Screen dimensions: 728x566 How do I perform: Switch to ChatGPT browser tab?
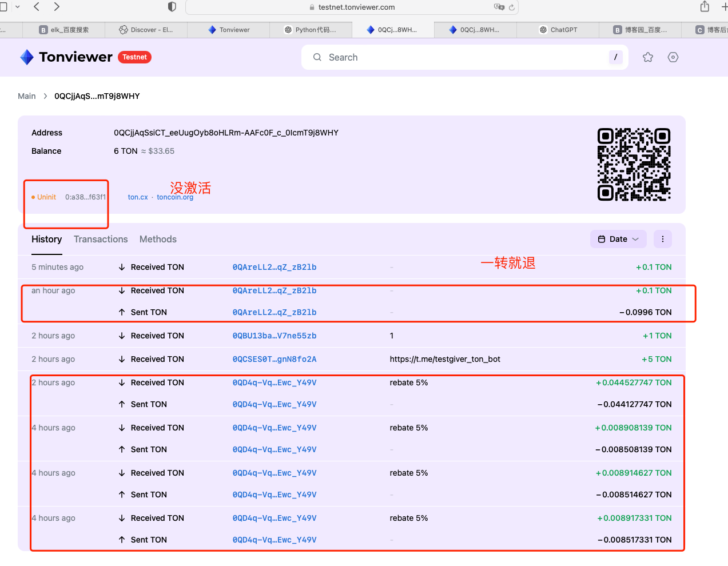click(x=558, y=30)
